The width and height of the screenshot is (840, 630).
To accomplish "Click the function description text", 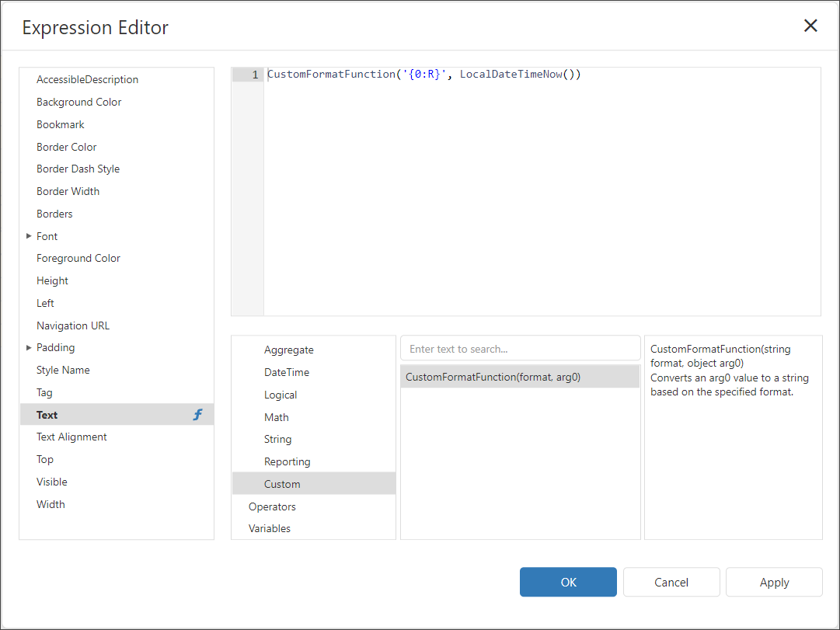I will tap(730, 371).
